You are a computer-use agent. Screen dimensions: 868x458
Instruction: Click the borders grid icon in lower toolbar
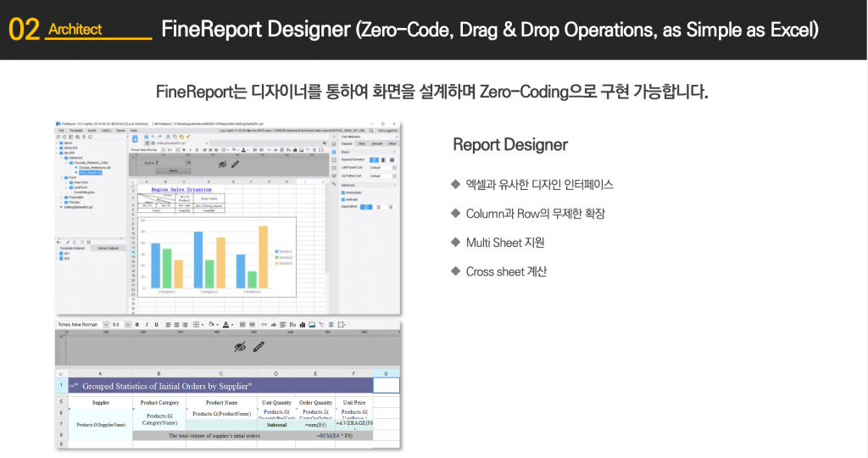click(198, 324)
